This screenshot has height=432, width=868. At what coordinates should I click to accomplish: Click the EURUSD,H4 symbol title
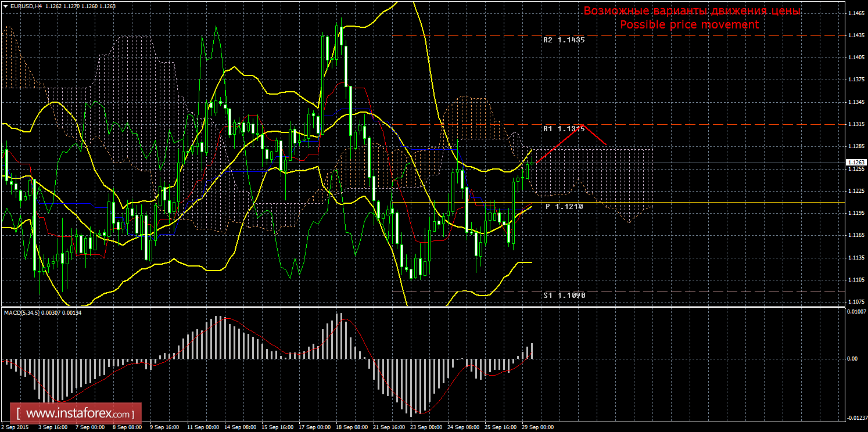point(22,6)
